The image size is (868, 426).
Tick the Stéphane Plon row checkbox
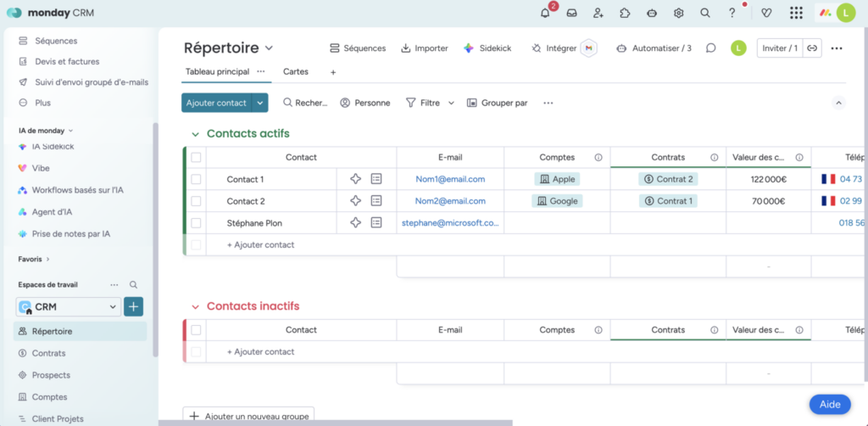coord(196,223)
